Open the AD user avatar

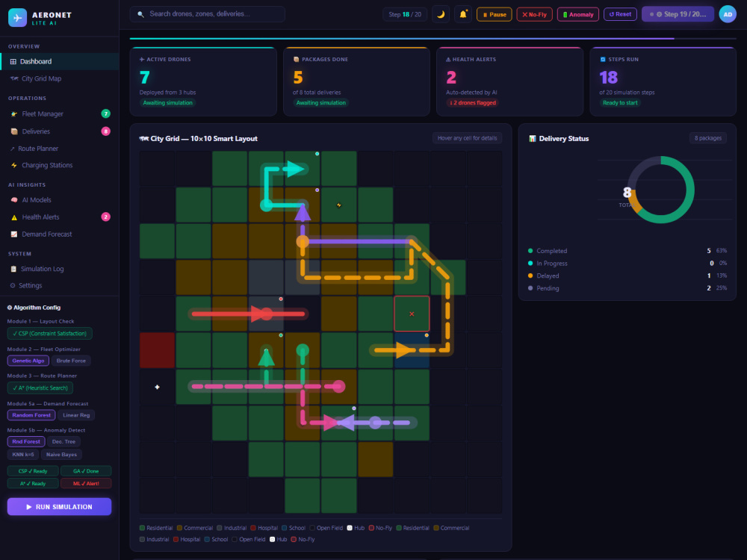(728, 14)
